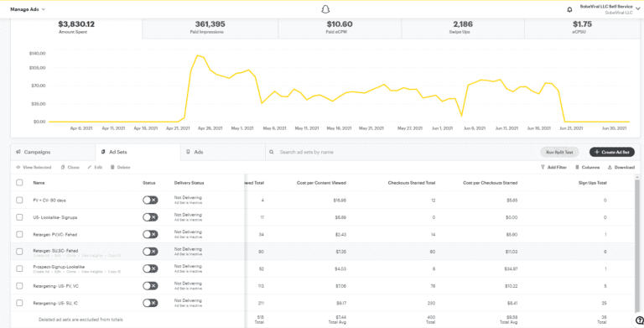This screenshot has width=644, height=328.
Task: Click the Snapchat ghost logo
Action: [325, 9]
